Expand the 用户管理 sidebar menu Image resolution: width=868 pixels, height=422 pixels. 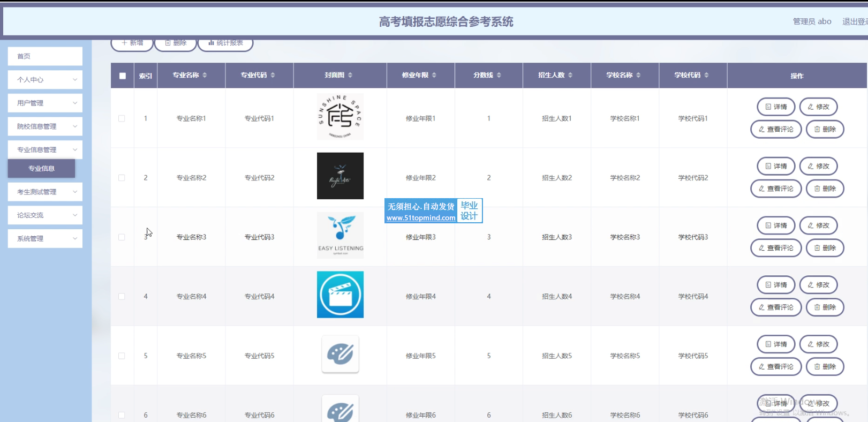pos(45,103)
